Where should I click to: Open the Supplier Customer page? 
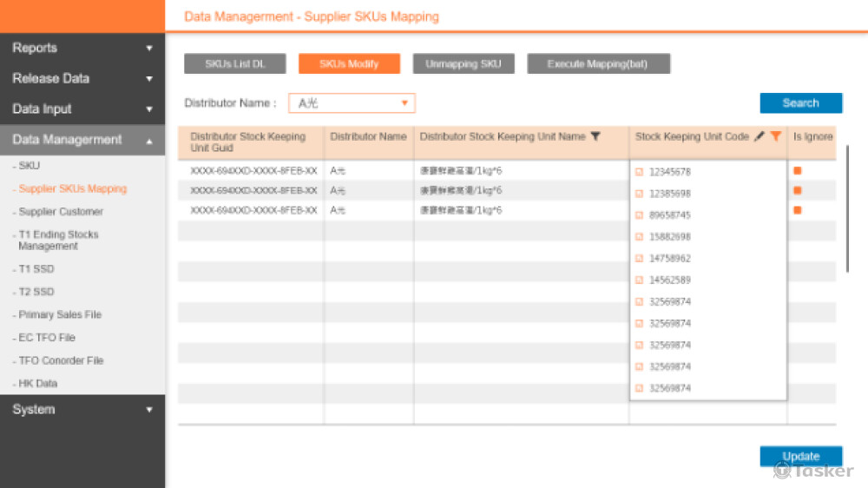[61, 212]
